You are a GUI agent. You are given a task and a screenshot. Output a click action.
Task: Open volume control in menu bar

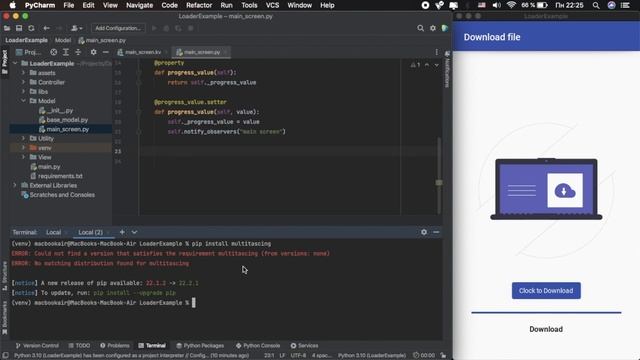coord(496,5)
